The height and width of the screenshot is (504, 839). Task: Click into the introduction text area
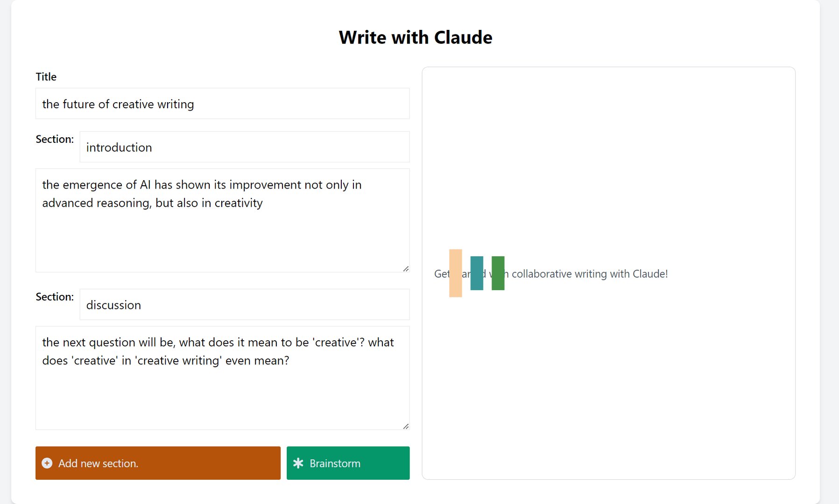click(222, 220)
